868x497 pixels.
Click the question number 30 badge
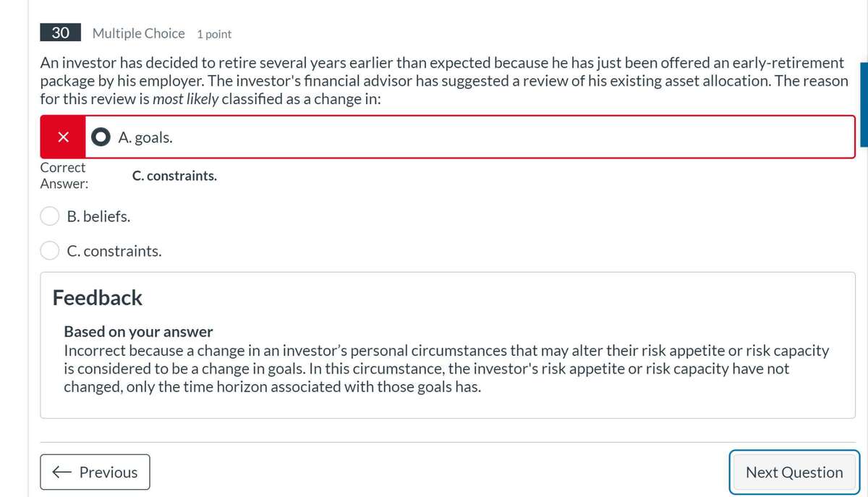coord(61,33)
